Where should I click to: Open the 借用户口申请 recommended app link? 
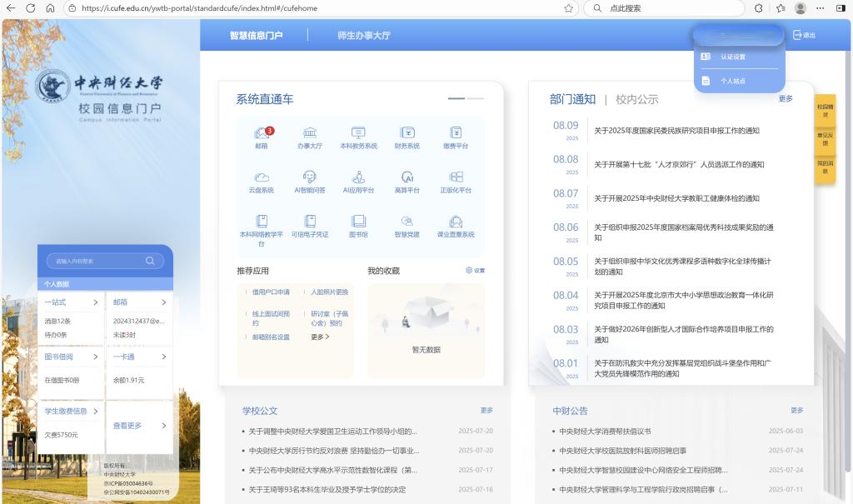[x=271, y=292]
